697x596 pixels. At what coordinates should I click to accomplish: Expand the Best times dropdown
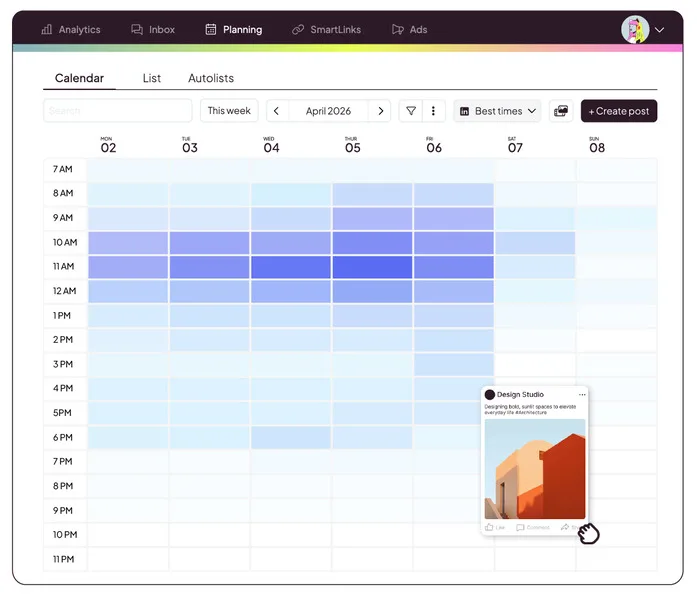click(497, 111)
